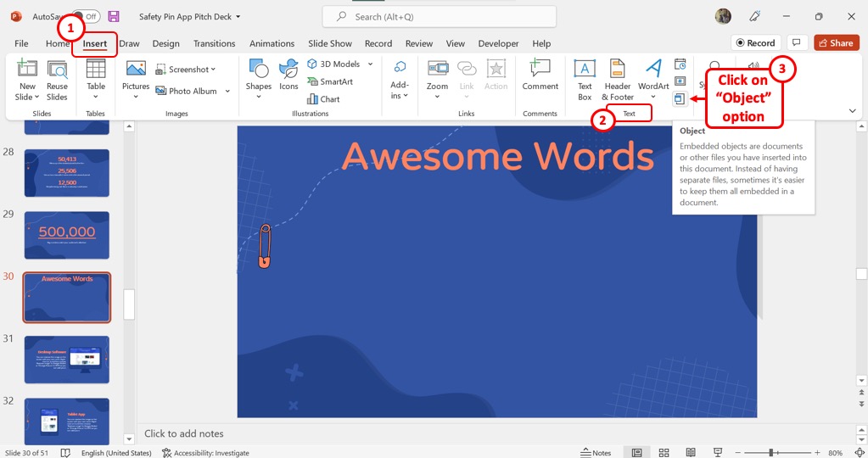Start Slide Show from status bar
Image resolution: width=868 pixels, height=458 pixels.
point(718,452)
